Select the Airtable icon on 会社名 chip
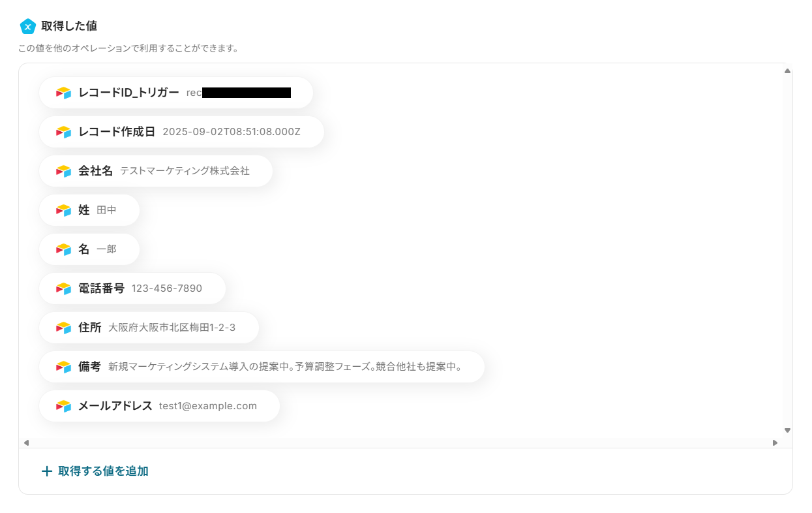 [x=63, y=171]
